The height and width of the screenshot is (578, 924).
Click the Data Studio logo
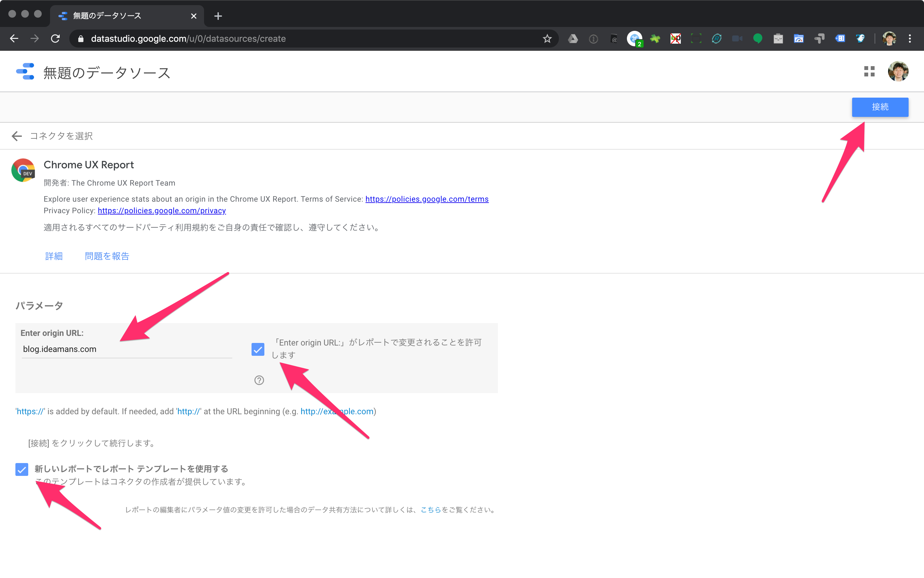pyautogui.click(x=25, y=72)
